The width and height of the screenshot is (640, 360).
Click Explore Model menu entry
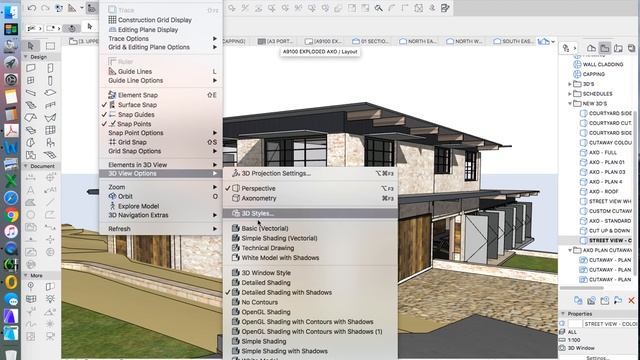pyautogui.click(x=161, y=206)
